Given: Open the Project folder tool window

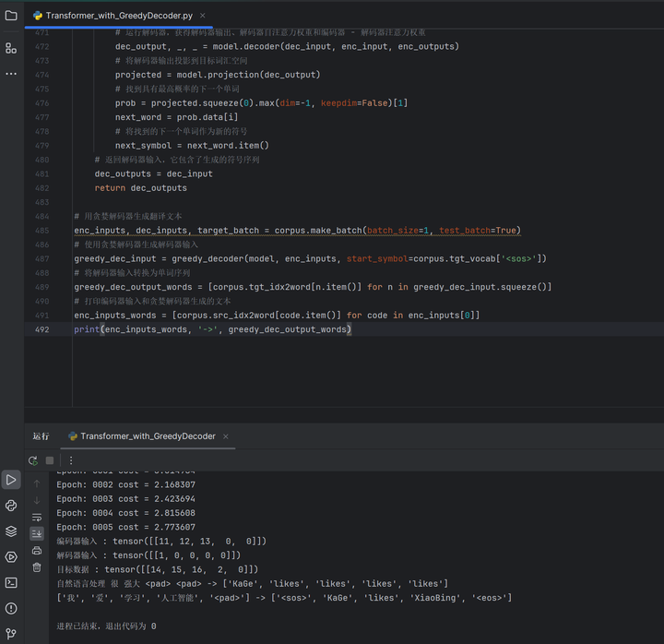Looking at the screenshot, I should (x=11, y=16).
